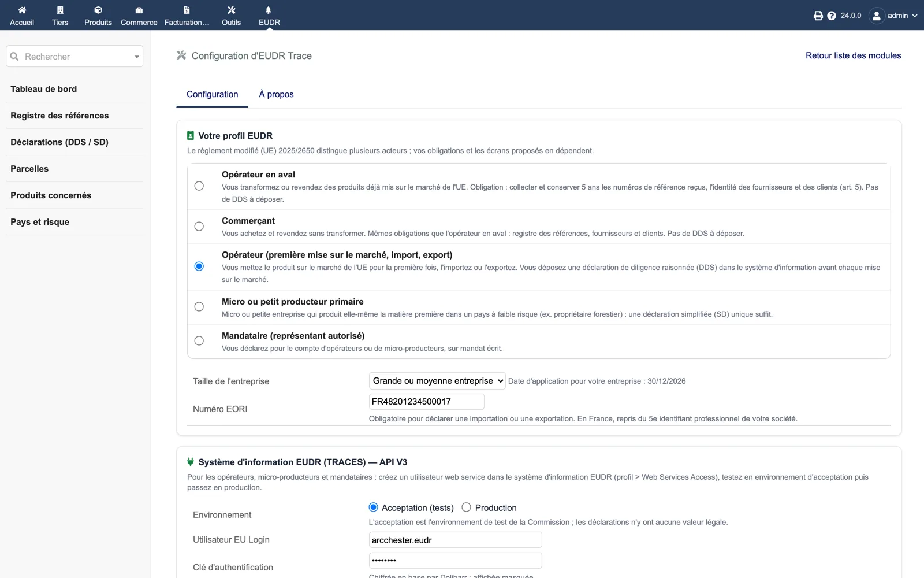
Task: Click the Votre profil EUDR heading
Action: click(x=235, y=136)
